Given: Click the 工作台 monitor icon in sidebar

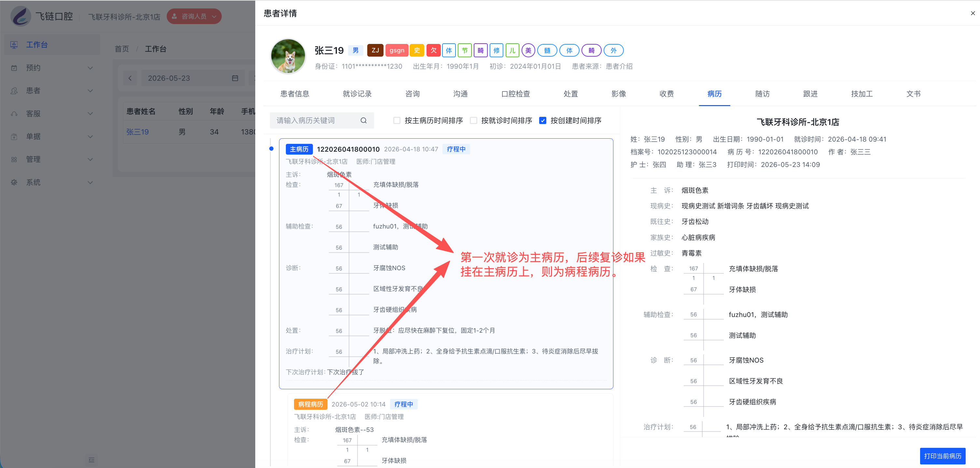Looking at the screenshot, I should coord(14,45).
